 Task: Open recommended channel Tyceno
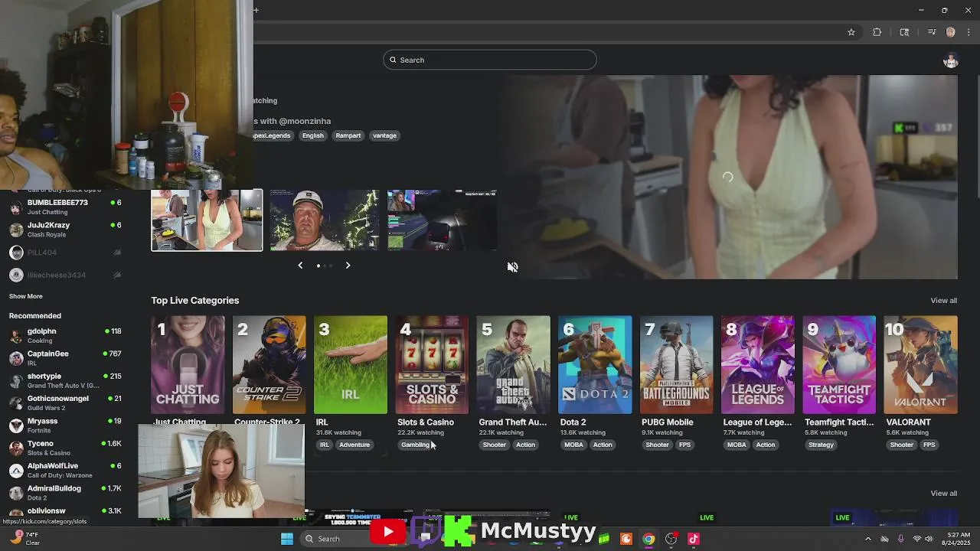66,448
